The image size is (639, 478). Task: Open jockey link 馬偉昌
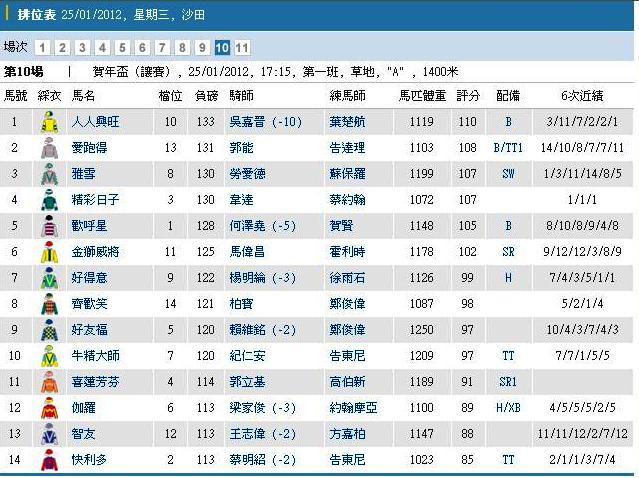[x=246, y=252]
